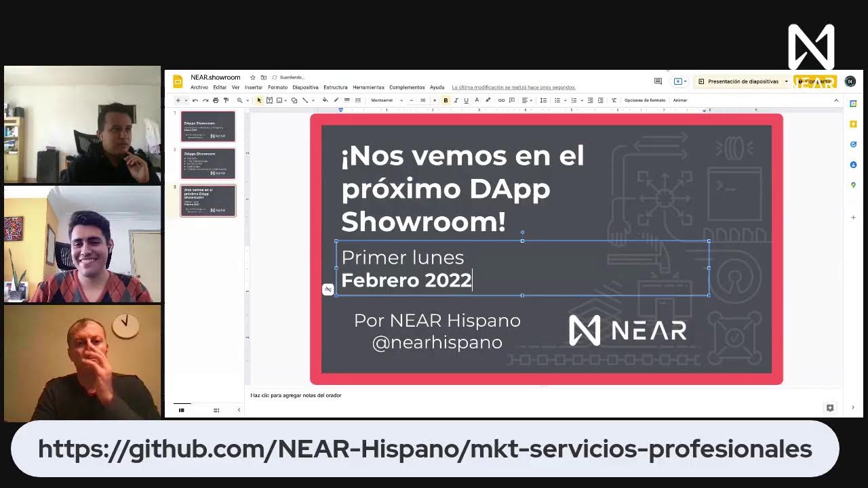Click the Bulleted list icon

coord(557,100)
